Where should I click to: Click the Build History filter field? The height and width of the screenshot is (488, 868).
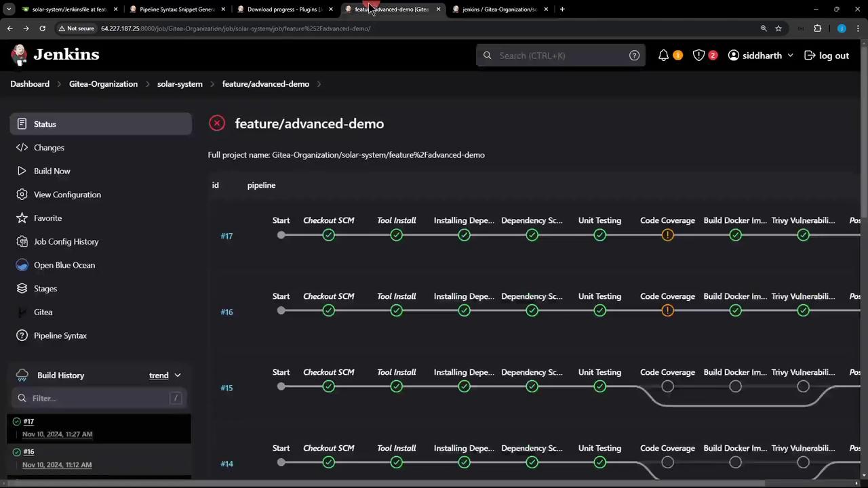coord(99,398)
